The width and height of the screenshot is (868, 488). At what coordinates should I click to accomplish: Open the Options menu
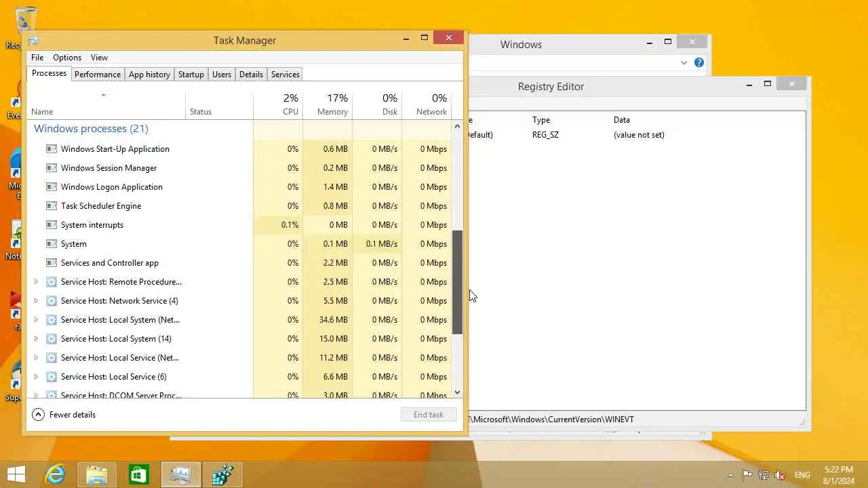click(x=67, y=58)
